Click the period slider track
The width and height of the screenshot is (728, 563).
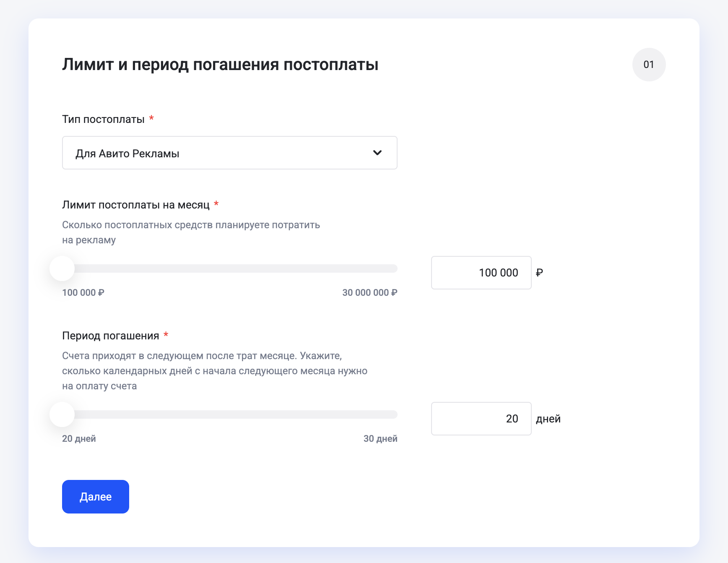230,414
